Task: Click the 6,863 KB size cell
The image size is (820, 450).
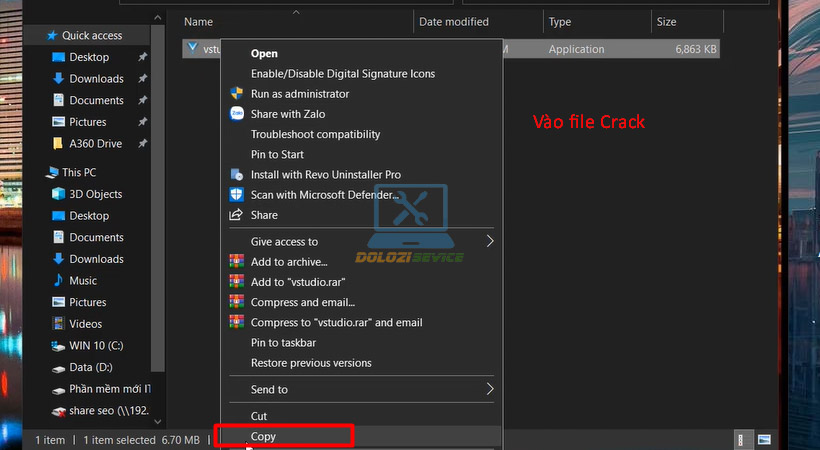Action: point(696,49)
